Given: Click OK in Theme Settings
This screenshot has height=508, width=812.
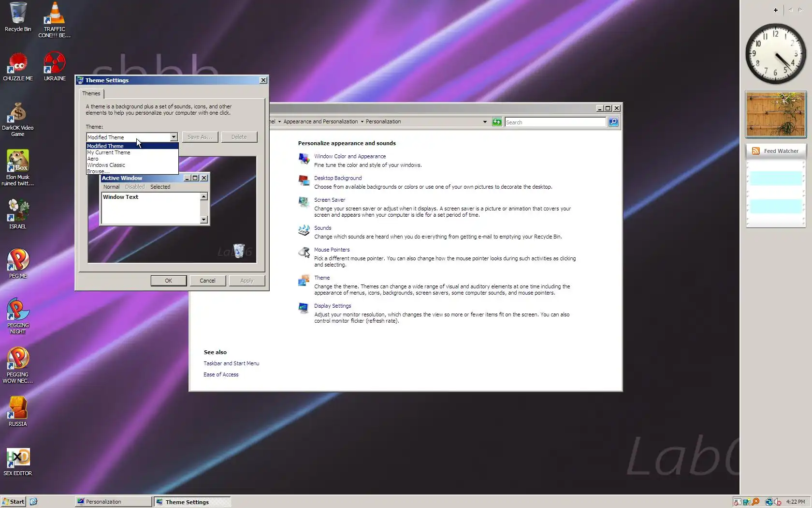Looking at the screenshot, I should click(169, 281).
